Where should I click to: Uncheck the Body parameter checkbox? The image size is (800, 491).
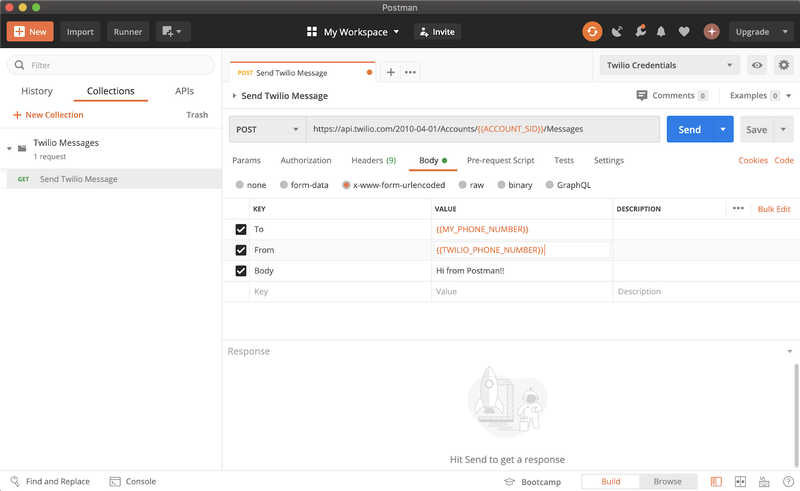pos(240,271)
